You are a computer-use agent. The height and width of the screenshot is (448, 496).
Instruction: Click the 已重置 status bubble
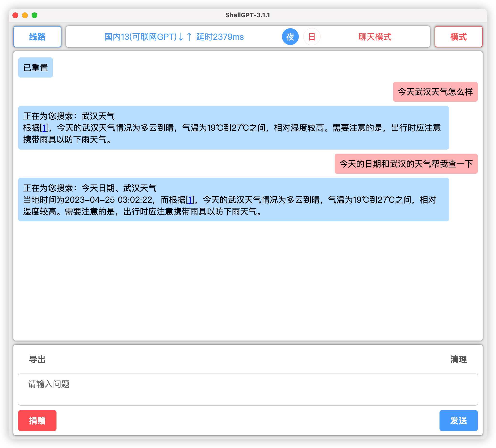click(35, 67)
